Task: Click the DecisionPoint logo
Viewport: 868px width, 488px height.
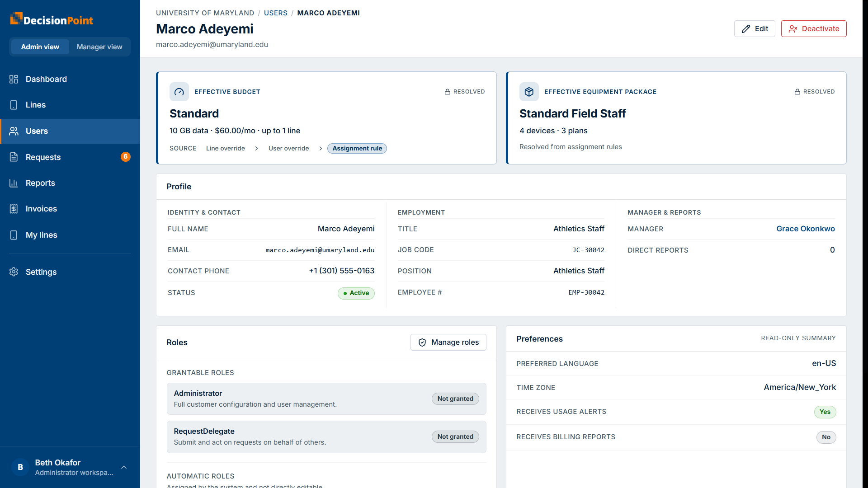Action: click(x=52, y=19)
